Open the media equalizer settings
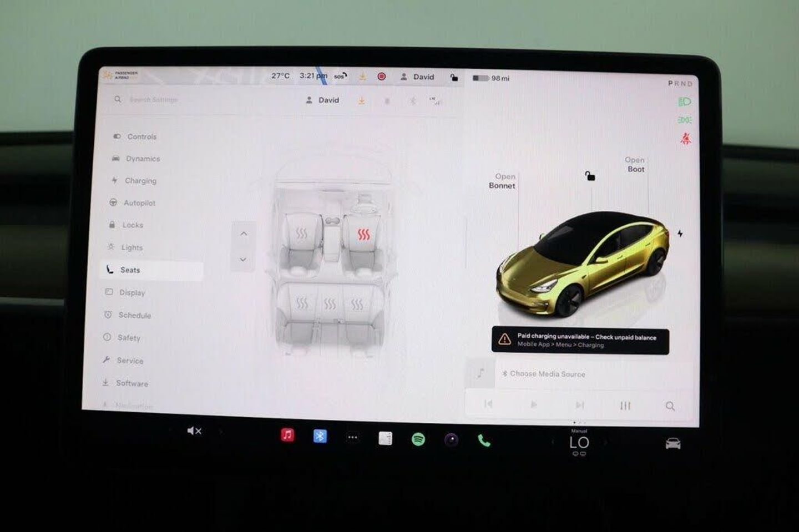The image size is (799, 532). pos(625,406)
